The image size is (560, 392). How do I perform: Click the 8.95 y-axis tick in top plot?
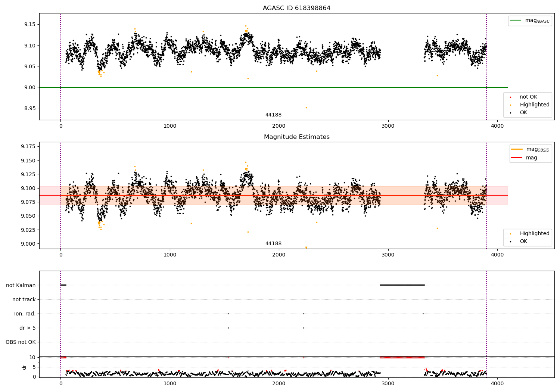coord(29,109)
